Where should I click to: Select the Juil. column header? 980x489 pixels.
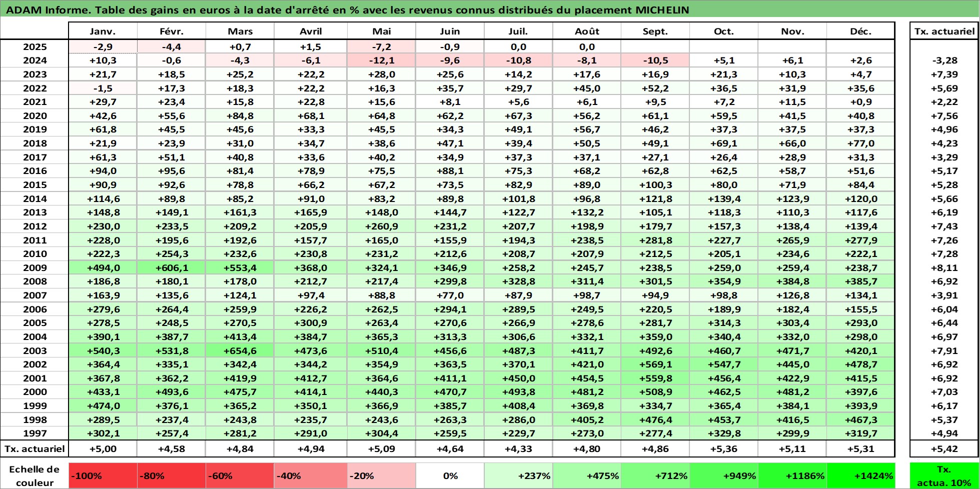click(x=518, y=31)
